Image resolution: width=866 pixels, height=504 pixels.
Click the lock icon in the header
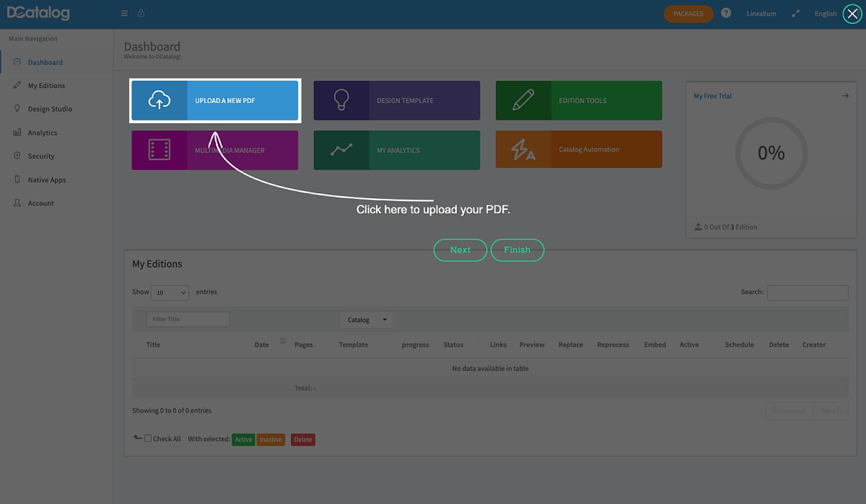141,13
